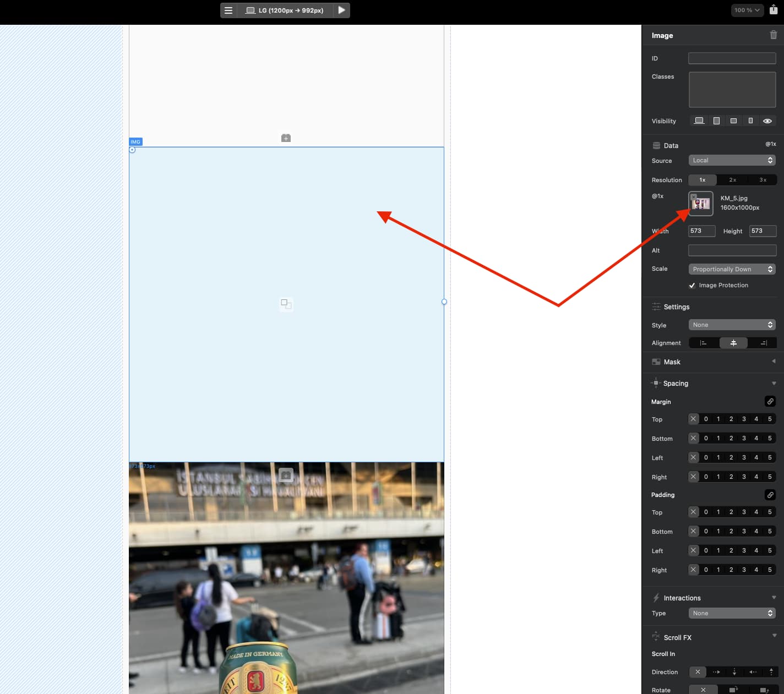Click the preview play button
This screenshot has height=694, width=784.
point(341,10)
